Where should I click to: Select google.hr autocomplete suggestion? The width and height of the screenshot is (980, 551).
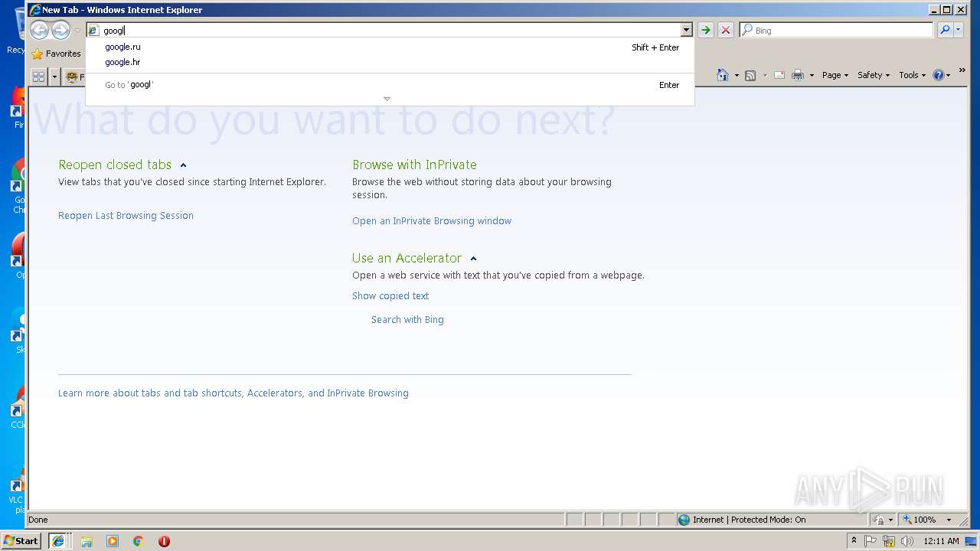point(390,62)
